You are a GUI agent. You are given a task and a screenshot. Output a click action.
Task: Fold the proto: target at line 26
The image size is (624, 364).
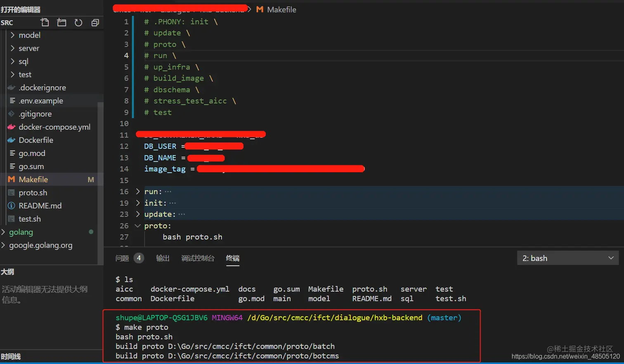click(x=138, y=225)
